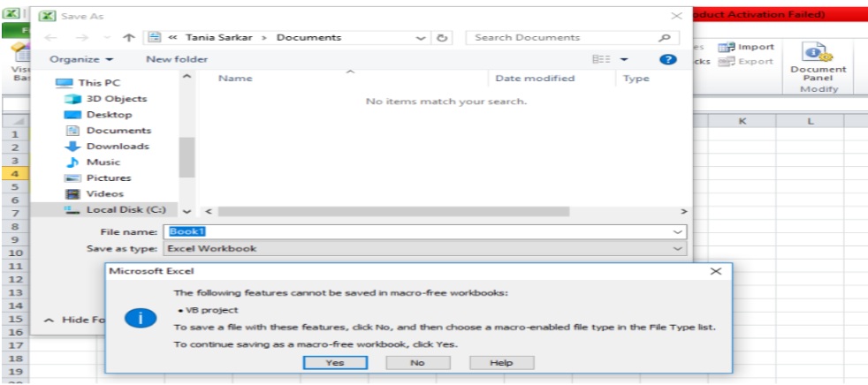Close the Save As dialog window

click(x=676, y=16)
